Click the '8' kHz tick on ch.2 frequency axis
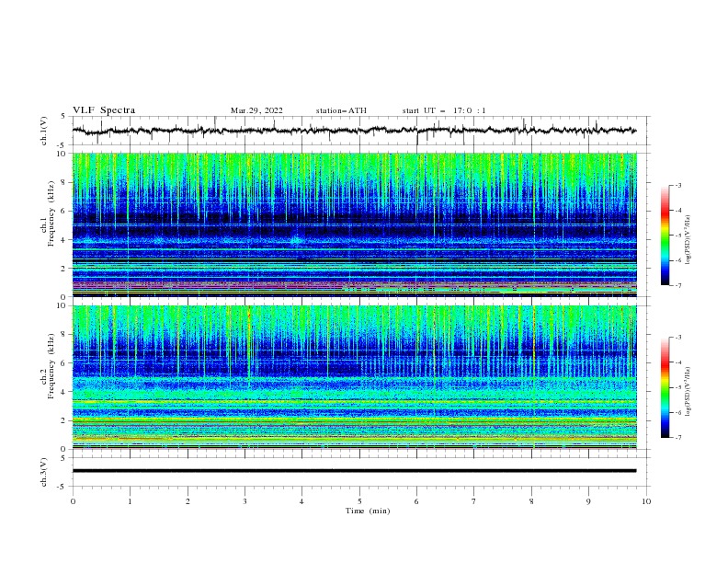This screenshot has height=563, width=728. pyautogui.click(x=63, y=335)
